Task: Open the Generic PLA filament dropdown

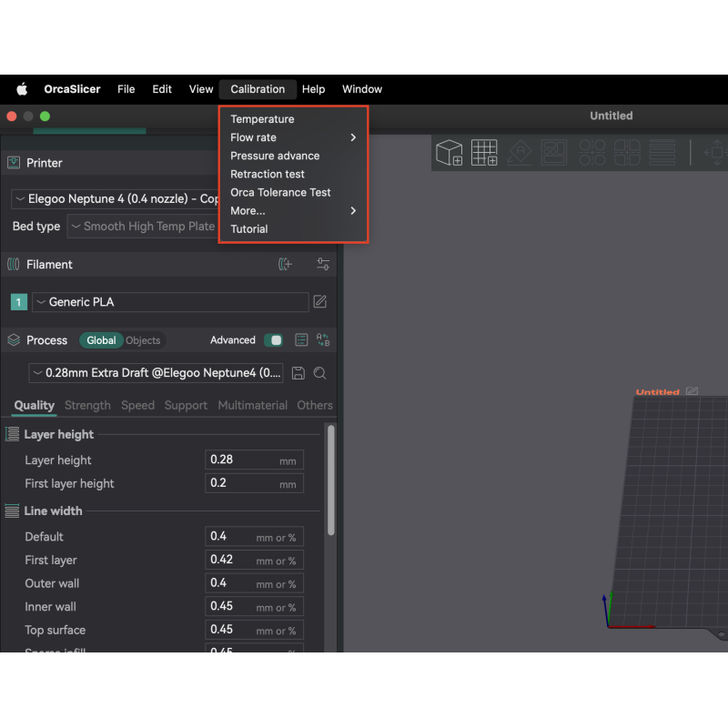Action: pyautogui.click(x=170, y=302)
